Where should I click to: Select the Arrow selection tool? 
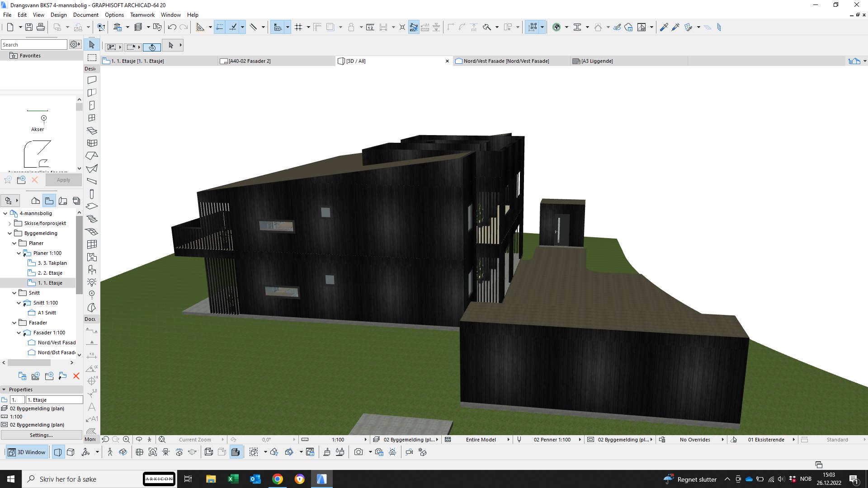pos(92,45)
